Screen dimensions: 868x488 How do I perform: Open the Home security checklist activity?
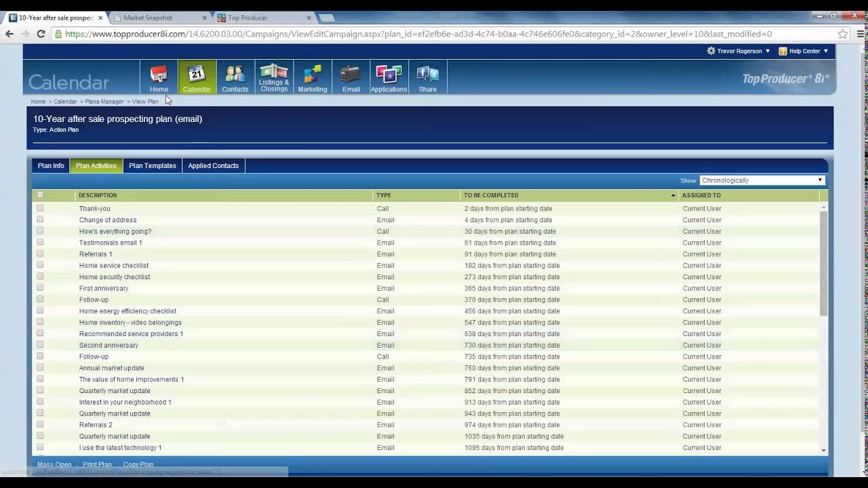[115, 277]
